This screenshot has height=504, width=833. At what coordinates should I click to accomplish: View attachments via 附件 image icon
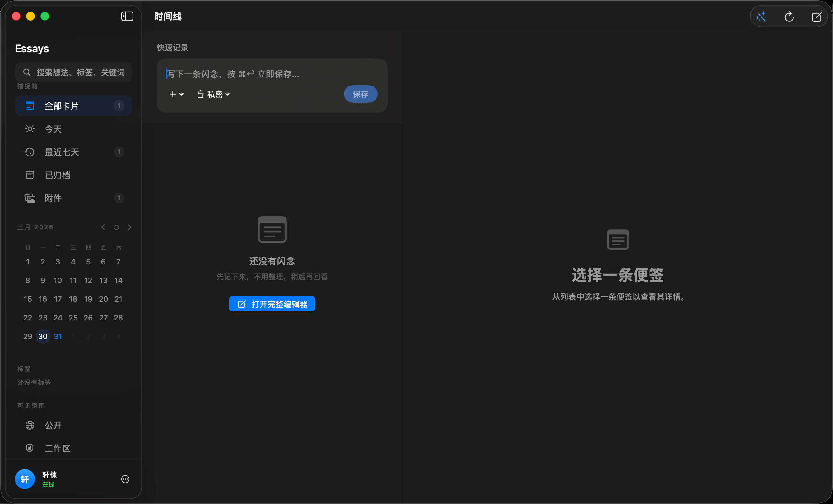point(30,198)
